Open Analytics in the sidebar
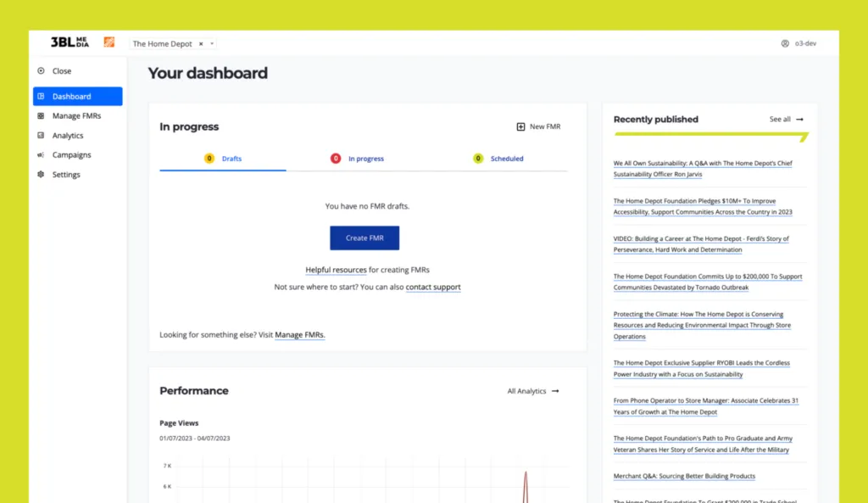This screenshot has width=868, height=503. point(68,135)
